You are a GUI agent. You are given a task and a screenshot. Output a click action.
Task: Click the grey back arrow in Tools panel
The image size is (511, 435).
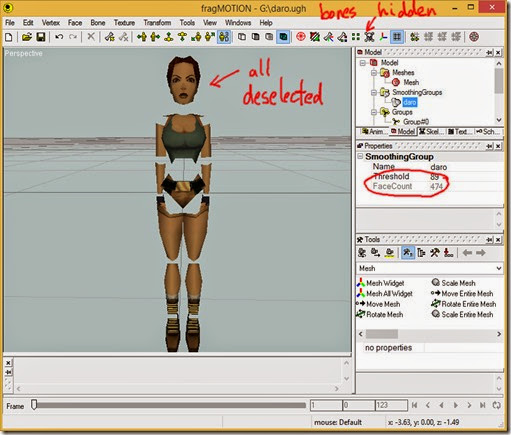tap(467, 253)
